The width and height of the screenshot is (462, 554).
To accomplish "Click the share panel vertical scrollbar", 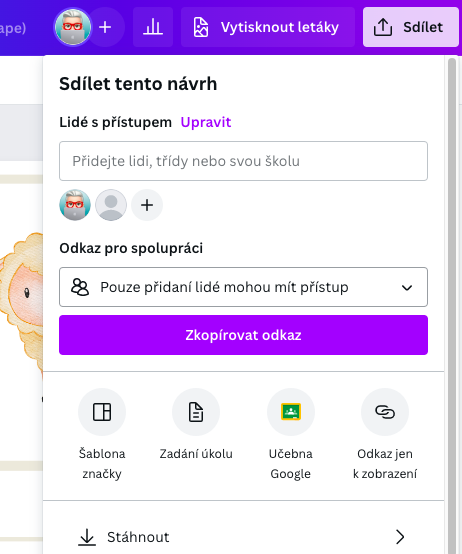I will point(452,304).
